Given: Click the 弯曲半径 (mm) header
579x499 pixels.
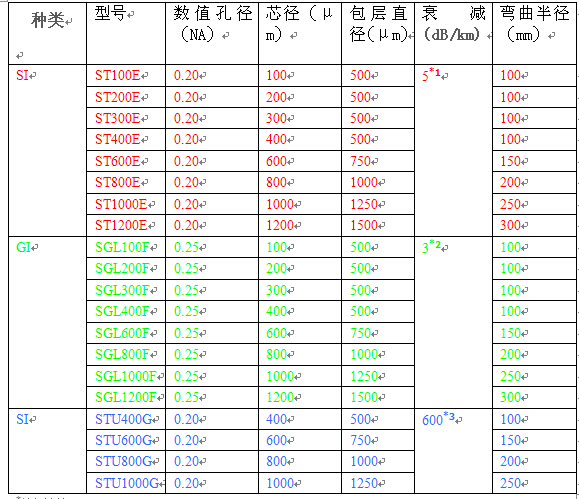Looking at the screenshot, I should point(534,33).
